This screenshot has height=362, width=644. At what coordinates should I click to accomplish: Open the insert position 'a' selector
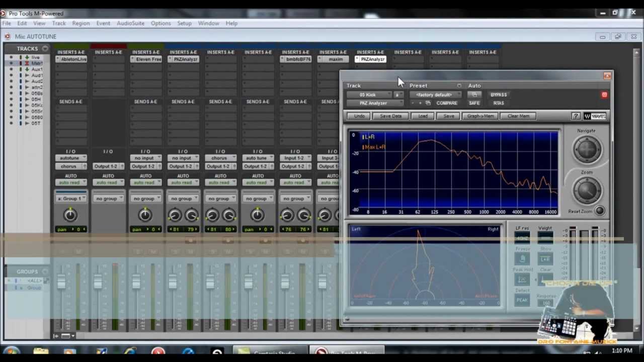click(398, 95)
